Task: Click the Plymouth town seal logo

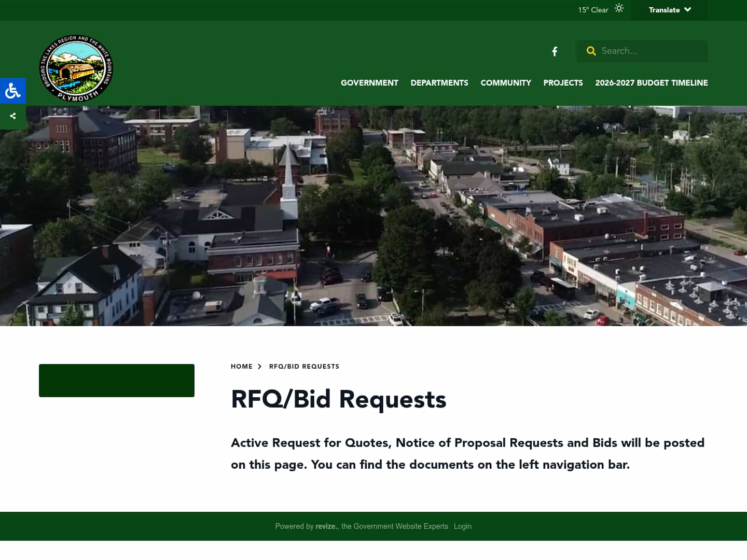Action: tap(76, 68)
